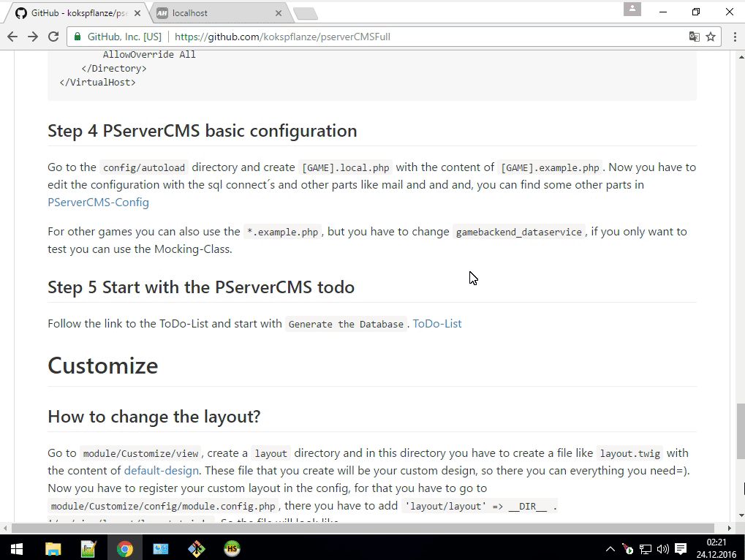
Task: Click the translate page icon
Action: [x=694, y=37]
